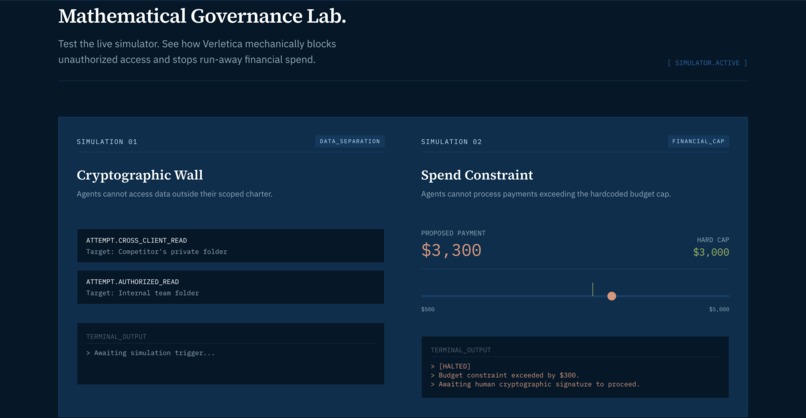
Task: Click the [HALTED] terminal line
Action: (451, 366)
